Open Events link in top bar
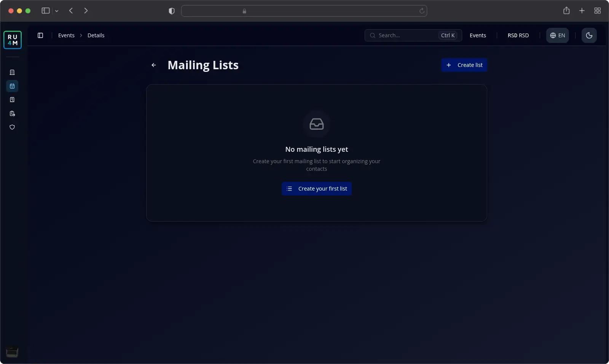This screenshot has width=609, height=364. click(478, 35)
